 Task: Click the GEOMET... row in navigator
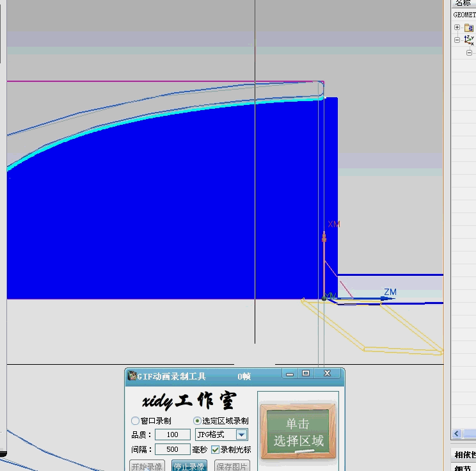(464, 15)
